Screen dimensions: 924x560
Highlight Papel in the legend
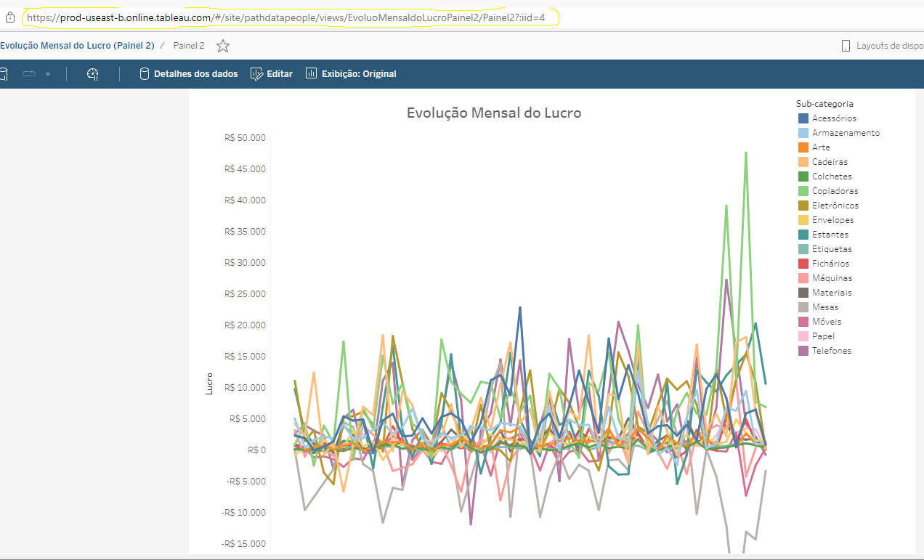[823, 336]
